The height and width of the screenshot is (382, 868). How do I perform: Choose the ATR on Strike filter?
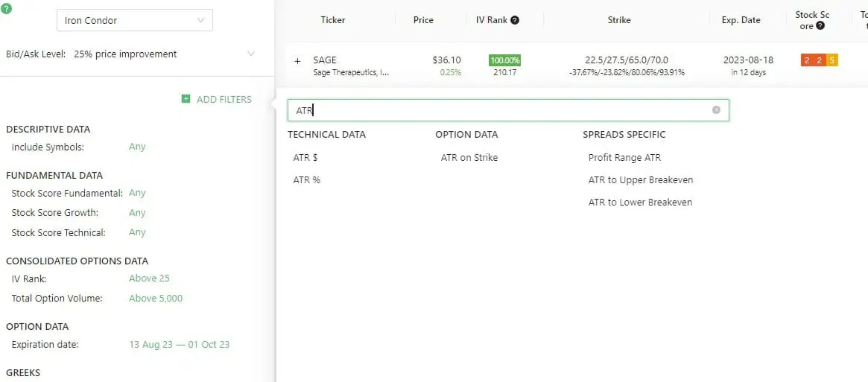tap(469, 157)
